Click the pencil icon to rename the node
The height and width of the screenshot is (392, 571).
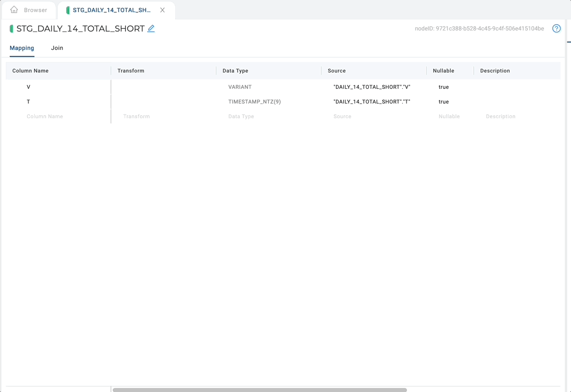pos(151,28)
